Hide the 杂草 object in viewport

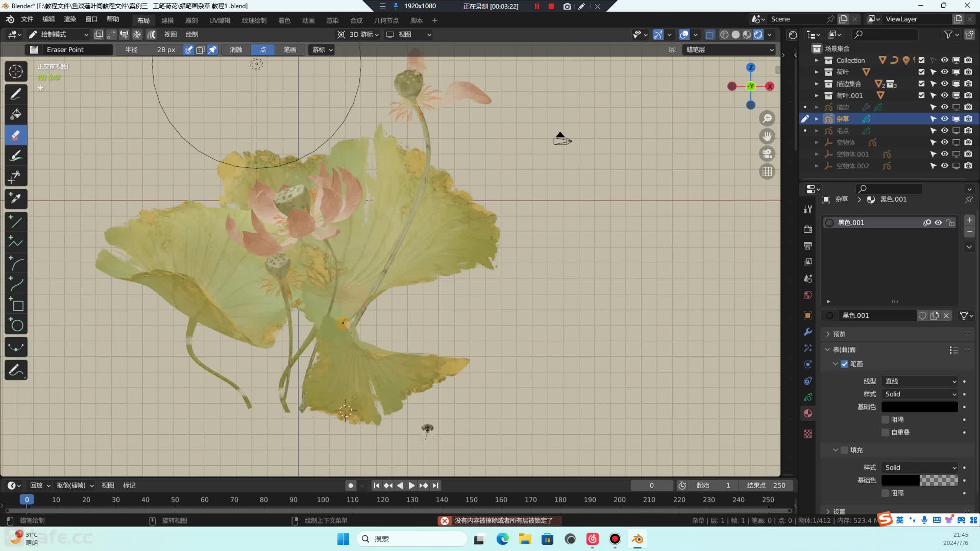(x=944, y=119)
